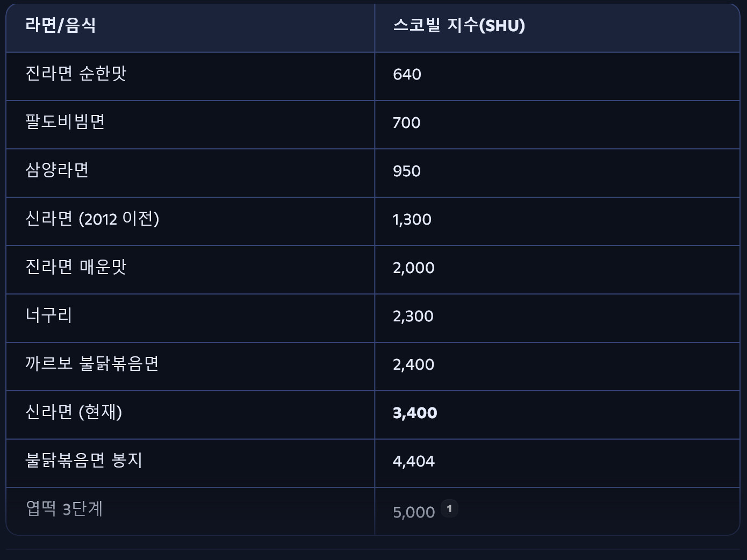
Task: Select 신라면 (2012 이전) entry
Action: (x=190, y=221)
